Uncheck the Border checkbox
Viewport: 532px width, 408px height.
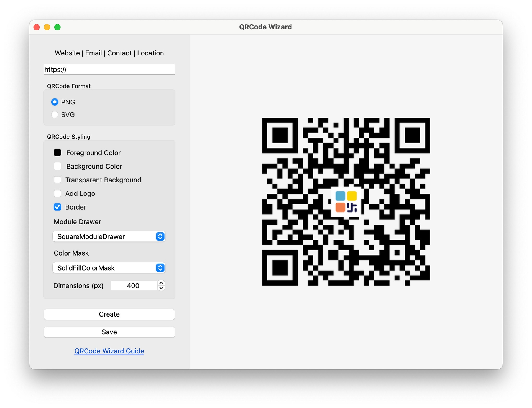point(57,207)
